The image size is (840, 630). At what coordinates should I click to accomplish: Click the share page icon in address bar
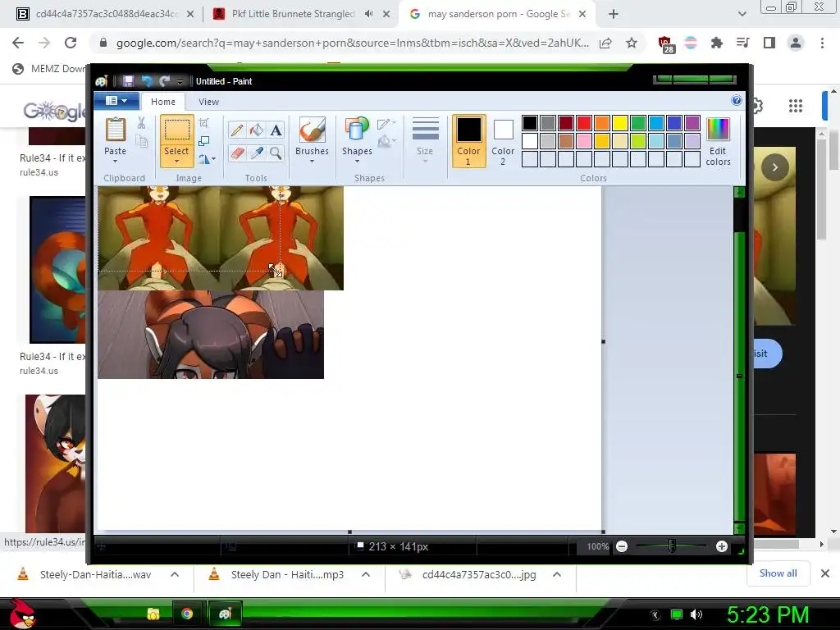tap(605, 43)
